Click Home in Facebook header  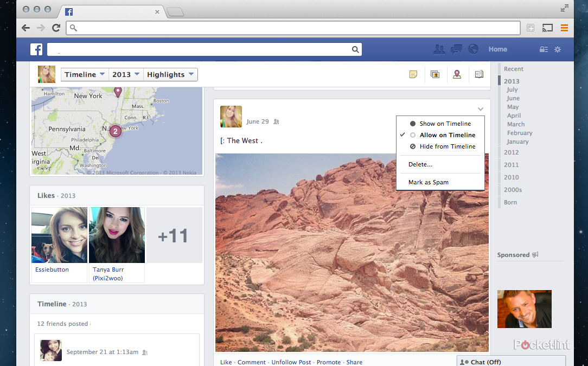pos(497,49)
